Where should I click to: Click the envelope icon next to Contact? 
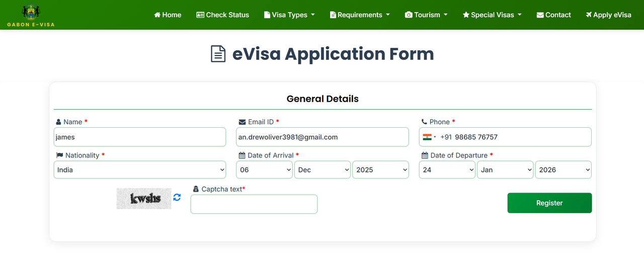click(x=540, y=15)
